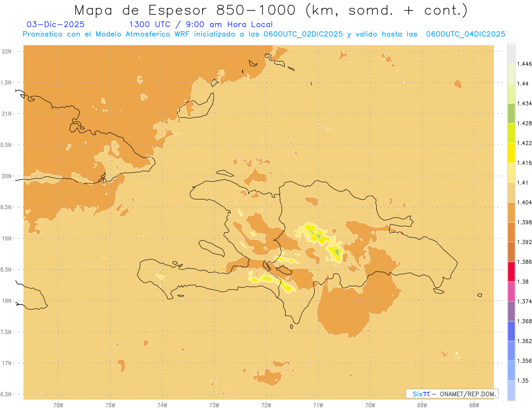Click the red swatch between 1.38 and 1.386
Image resolution: width=532 pixels, height=411 pixels.
click(511, 272)
